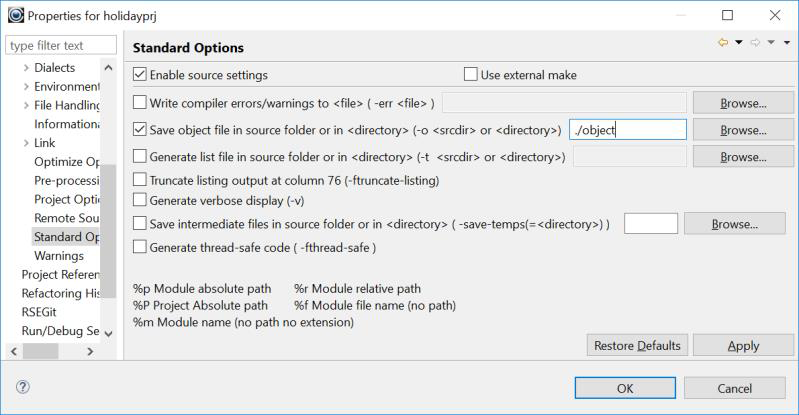Expand the Dialects tree node arrow
This screenshot has width=799, height=415.
coord(25,68)
